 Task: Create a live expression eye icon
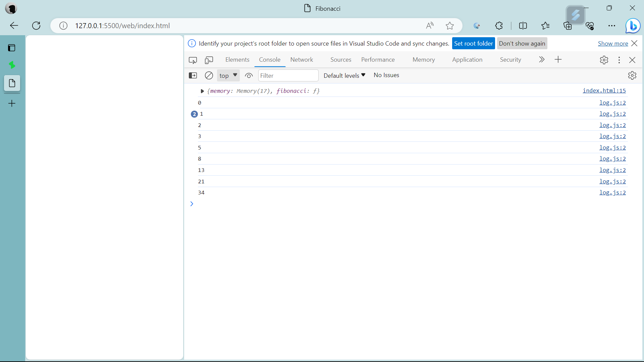tap(249, 75)
